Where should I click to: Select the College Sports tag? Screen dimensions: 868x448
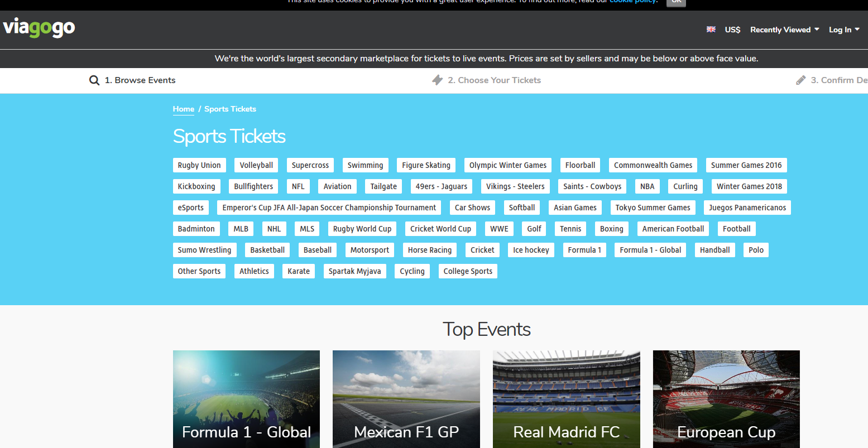click(x=468, y=271)
